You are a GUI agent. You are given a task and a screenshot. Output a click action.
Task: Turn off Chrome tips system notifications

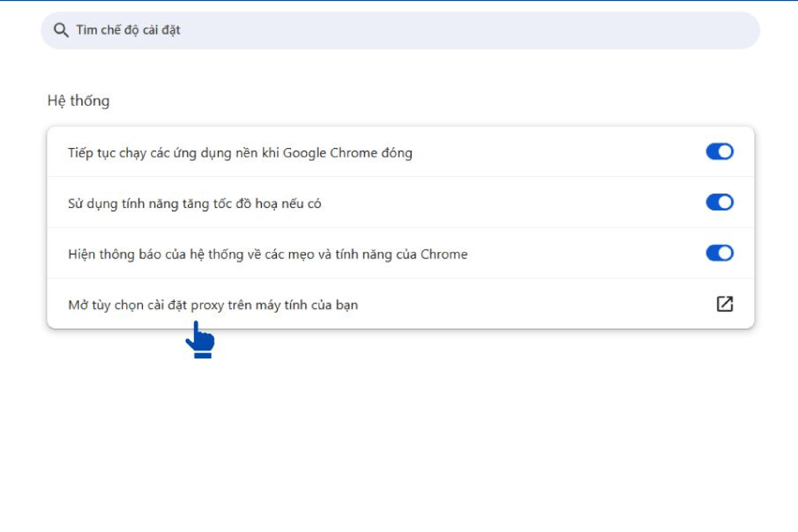pos(719,253)
